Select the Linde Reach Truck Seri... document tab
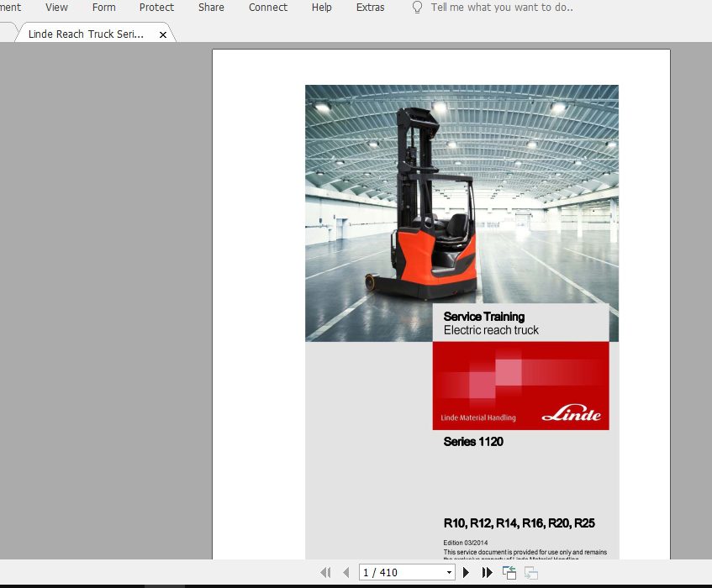 (x=86, y=34)
